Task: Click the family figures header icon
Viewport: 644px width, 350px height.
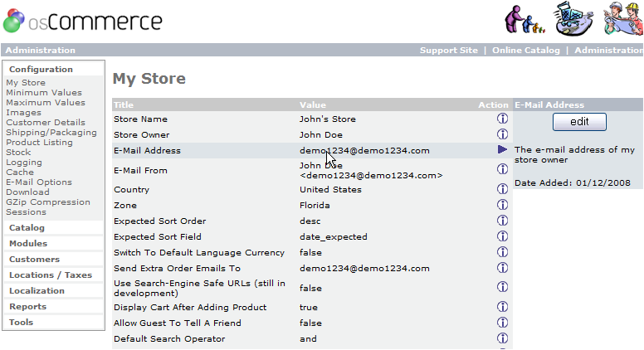Action: pyautogui.click(x=528, y=21)
